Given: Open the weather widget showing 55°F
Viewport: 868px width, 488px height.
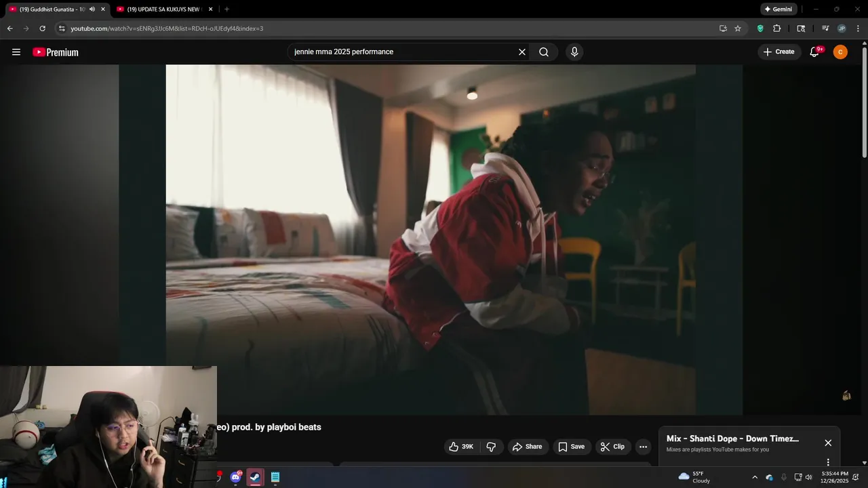Looking at the screenshot, I should point(694,477).
